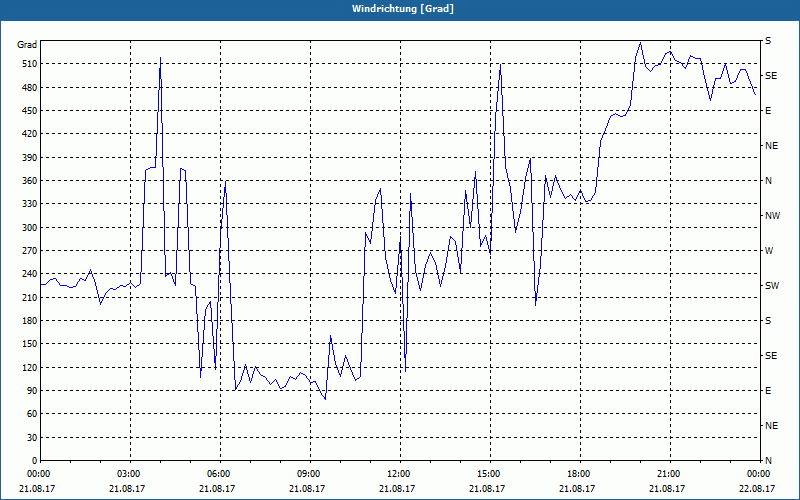The width and height of the screenshot is (800, 500).
Task: Click the 90 Grad axis value
Action: (x=32, y=391)
